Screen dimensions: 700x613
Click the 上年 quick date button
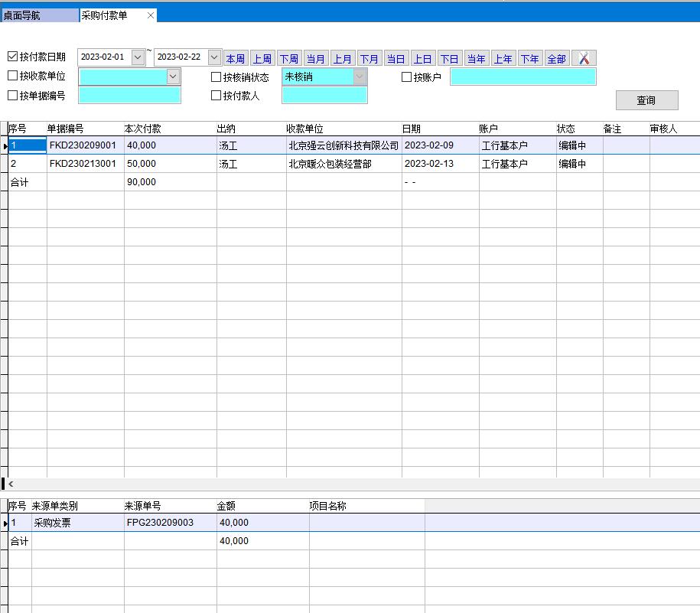[503, 59]
